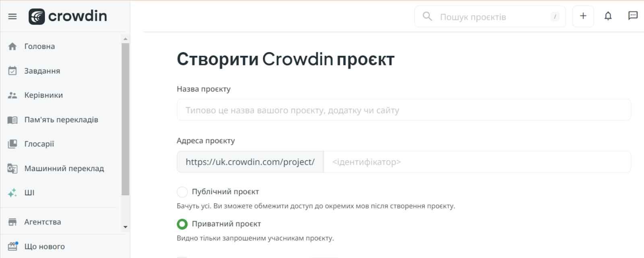Click the https://uk.crowdin.com/project/ prefix text

coord(250,162)
